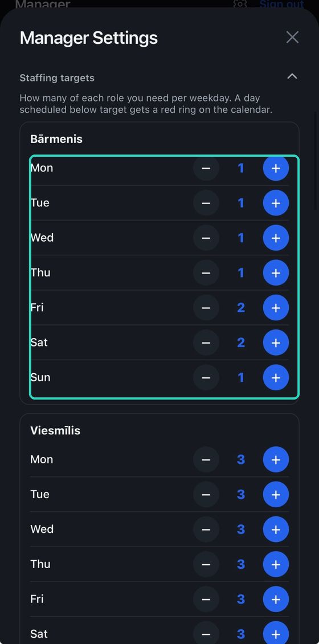
Task: Click the Staffing targets section header
Action: 158,78
